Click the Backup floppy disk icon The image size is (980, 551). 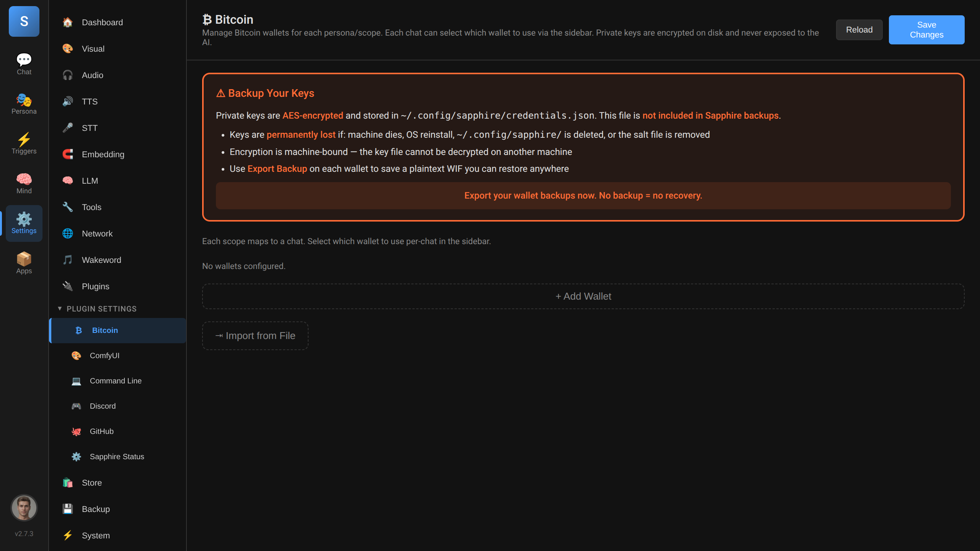point(68,509)
